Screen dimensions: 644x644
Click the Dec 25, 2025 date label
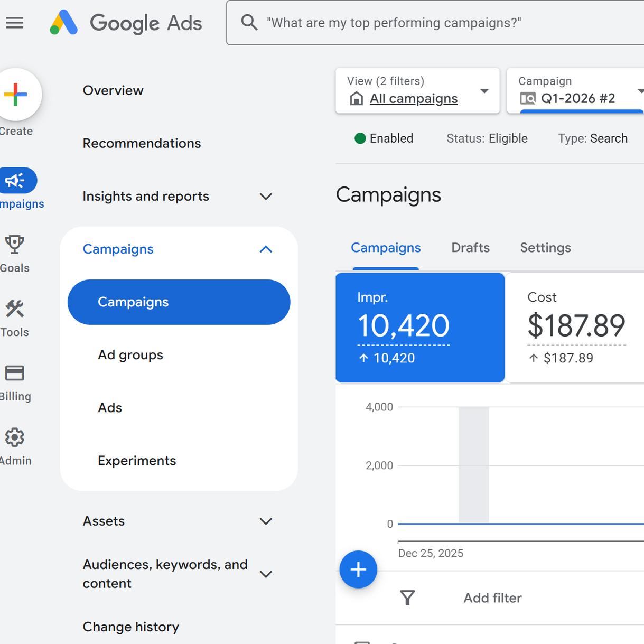(431, 553)
